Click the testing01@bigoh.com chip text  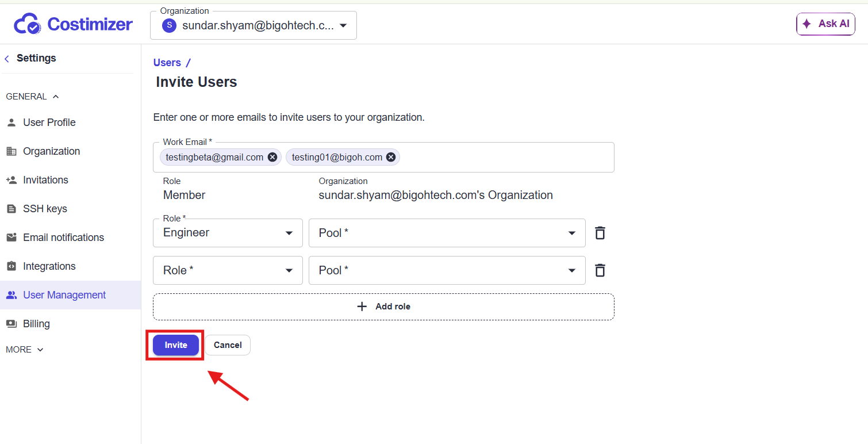(337, 157)
